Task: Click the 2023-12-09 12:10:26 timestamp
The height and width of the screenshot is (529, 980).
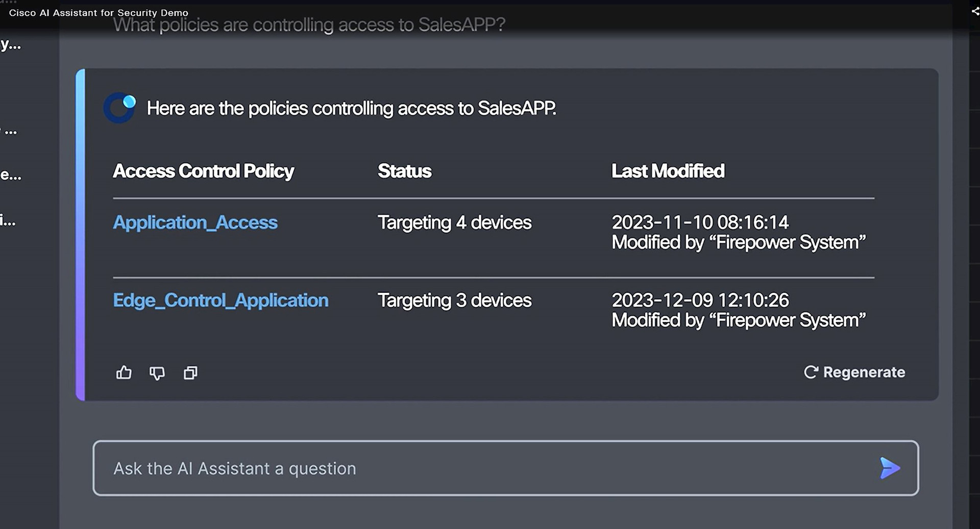Action: pos(700,300)
